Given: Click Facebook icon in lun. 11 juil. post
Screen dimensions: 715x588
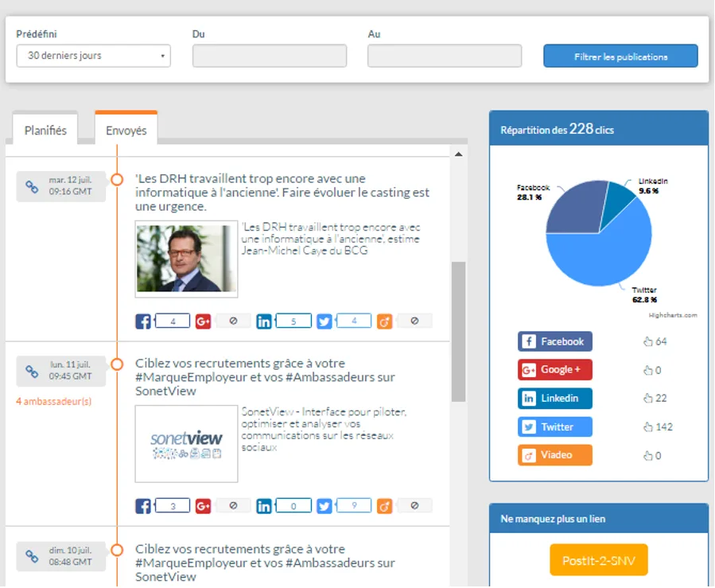Looking at the screenshot, I should [x=142, y=506].
